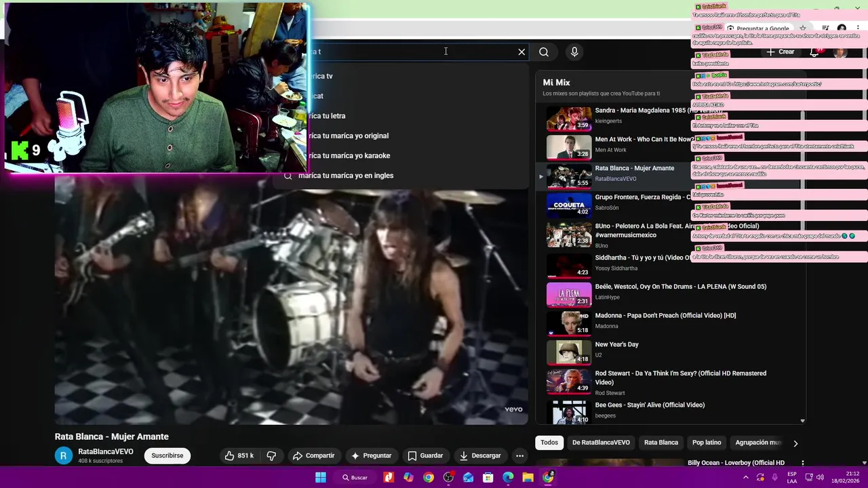Select the Agrupación mu… filter chip
The image size is (868, 488).
pos(758,443)
